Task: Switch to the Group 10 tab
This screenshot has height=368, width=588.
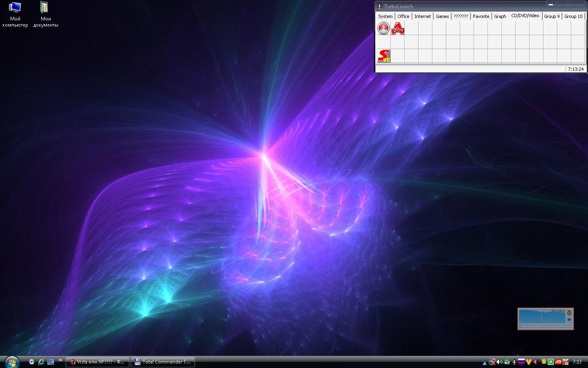Action: click(573, 16)
